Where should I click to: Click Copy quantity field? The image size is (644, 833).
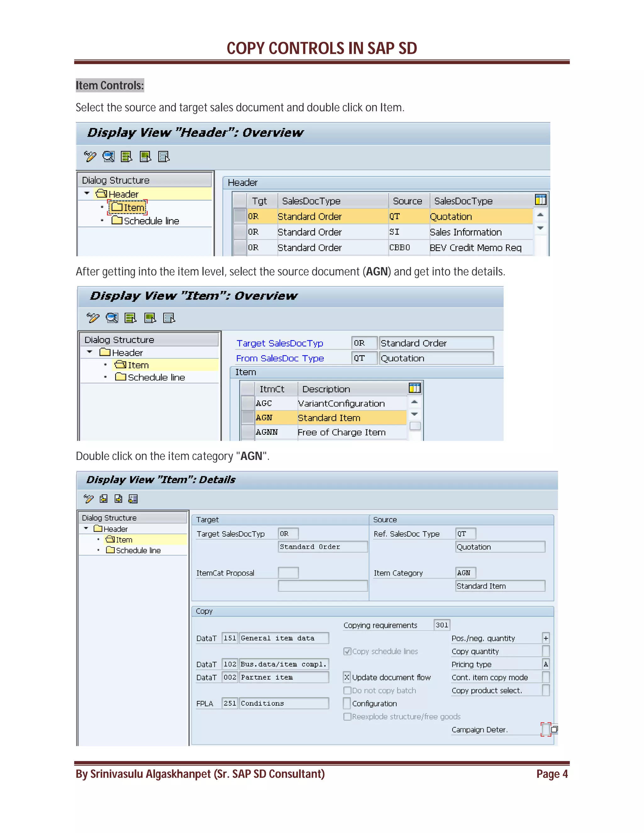point(546,651)
